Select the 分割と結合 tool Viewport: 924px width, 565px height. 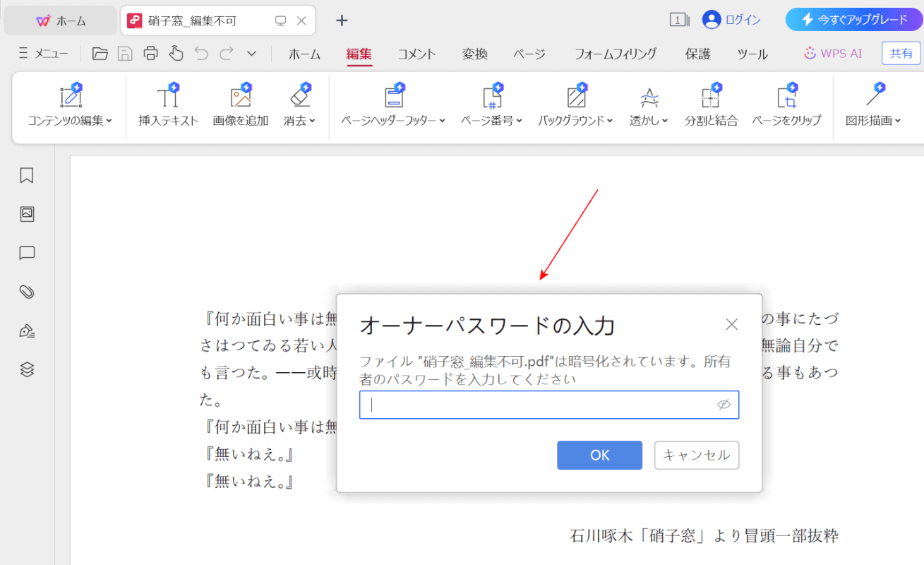pyautogui.click(x=711, y=105)
